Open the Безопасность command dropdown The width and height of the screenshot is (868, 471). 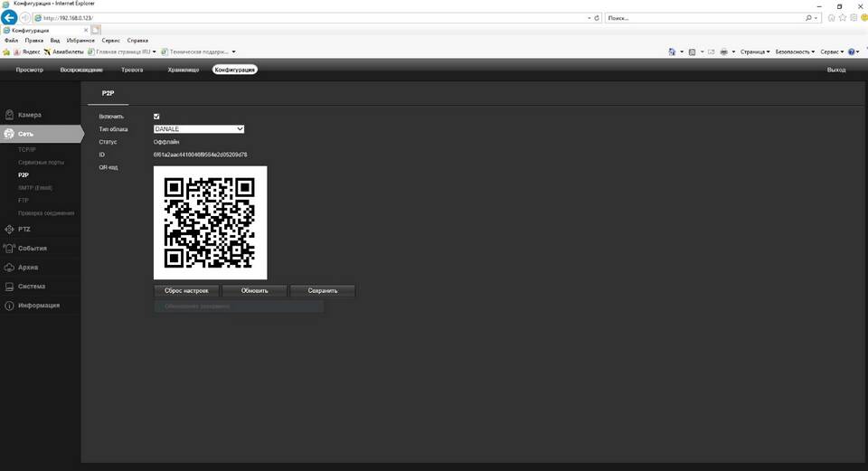click(795, 52)
